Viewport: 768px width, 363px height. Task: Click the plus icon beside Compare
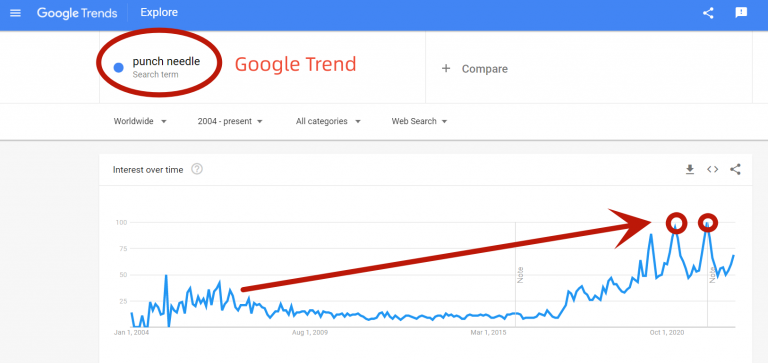[446, 69]
